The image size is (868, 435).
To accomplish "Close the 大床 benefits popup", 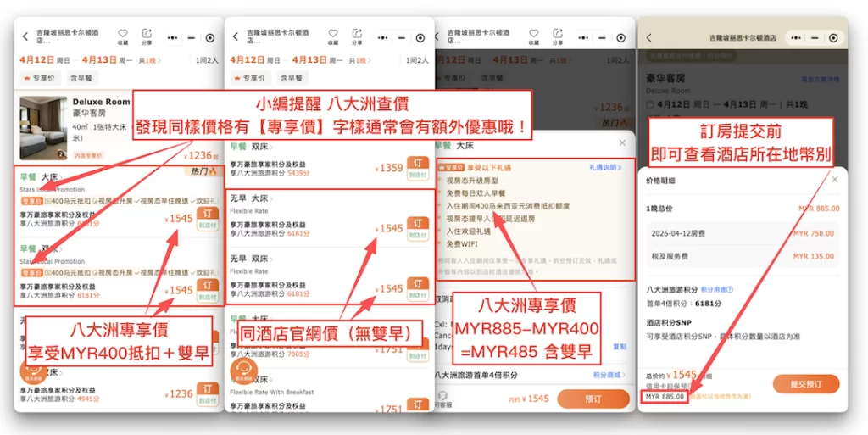I will coord(623,143).
